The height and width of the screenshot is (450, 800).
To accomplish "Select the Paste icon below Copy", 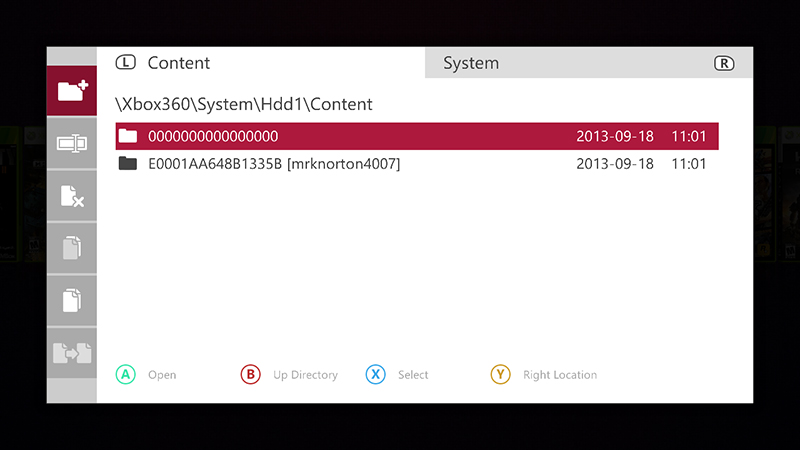I will tap(72, 301).
